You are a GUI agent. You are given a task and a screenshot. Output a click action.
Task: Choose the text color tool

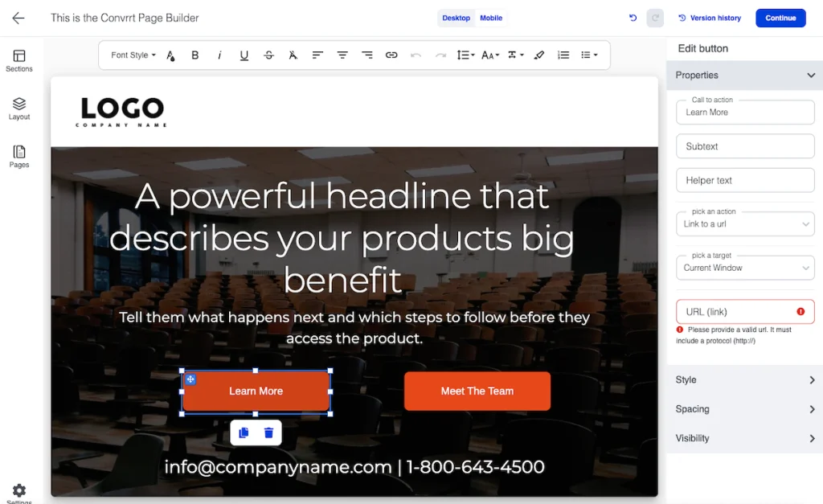click(x=170, y=55)
